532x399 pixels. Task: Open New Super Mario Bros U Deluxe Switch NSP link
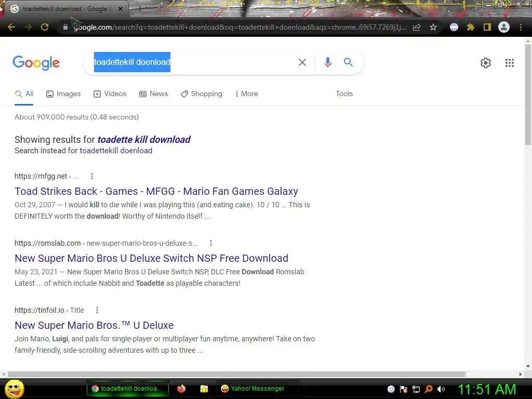[151, 258]
